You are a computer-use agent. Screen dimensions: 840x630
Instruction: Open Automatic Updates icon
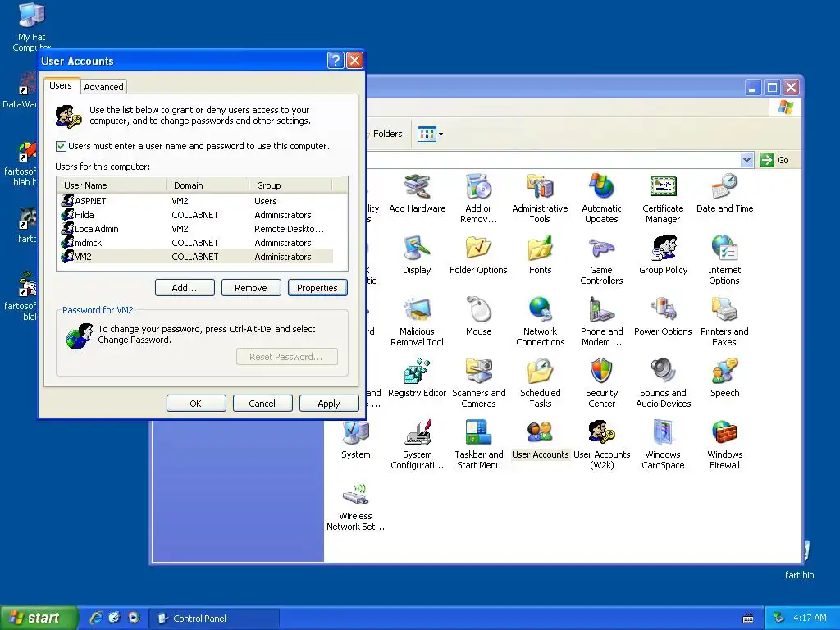[601, 198]
